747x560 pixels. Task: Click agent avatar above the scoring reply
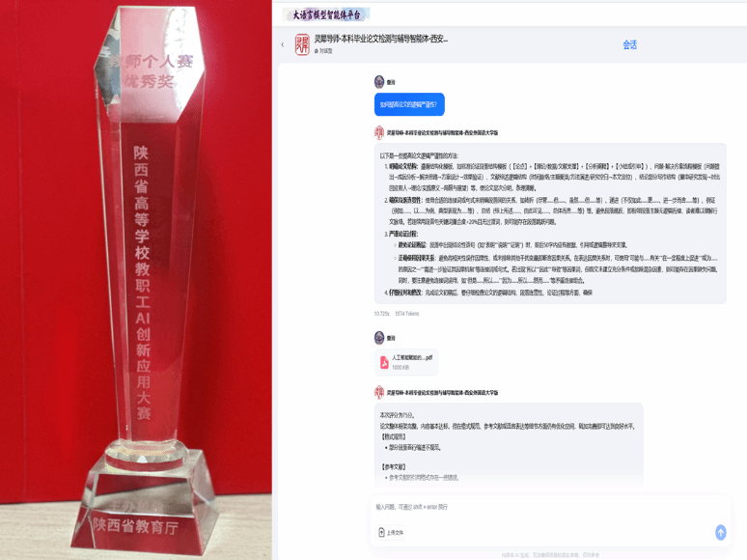(x=379, y=392)
